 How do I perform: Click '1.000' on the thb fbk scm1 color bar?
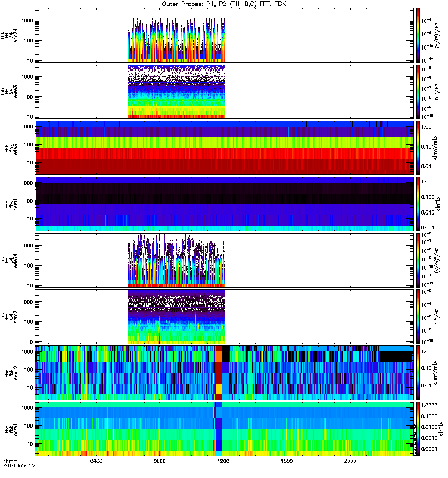(x=428, y=182)
